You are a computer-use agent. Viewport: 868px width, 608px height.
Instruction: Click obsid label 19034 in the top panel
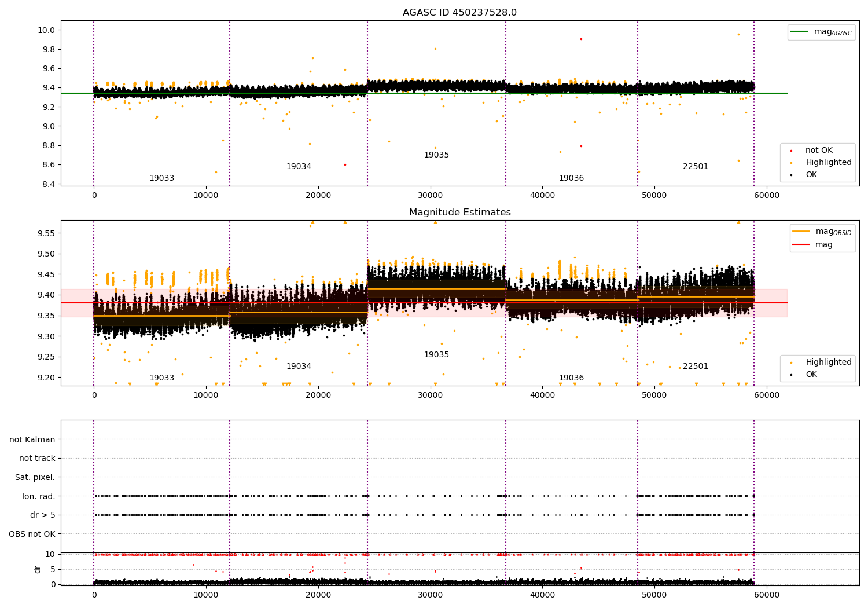[x=299, y=167]
